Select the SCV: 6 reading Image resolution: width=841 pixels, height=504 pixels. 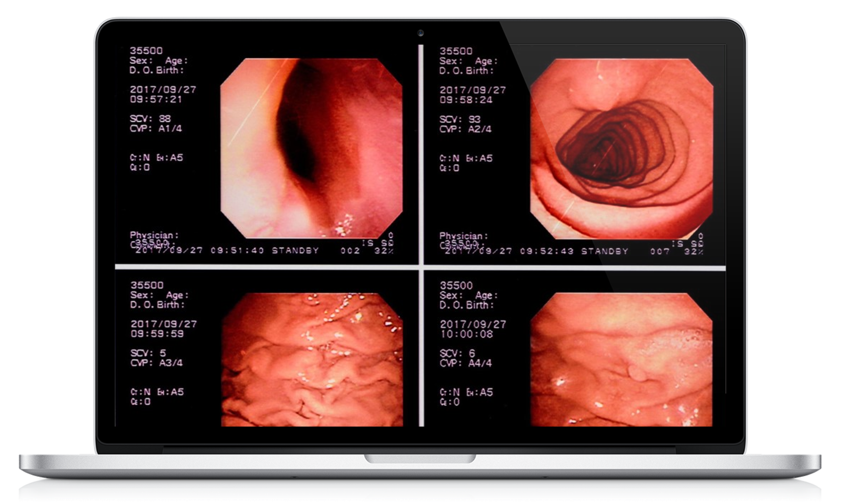pyautogui.click(x=458, y=354)
